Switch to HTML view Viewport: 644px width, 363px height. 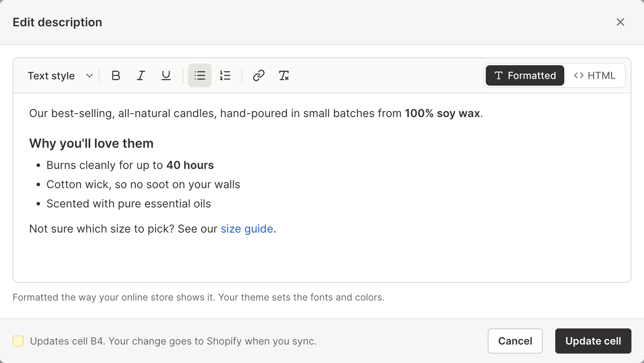[595, 75]
